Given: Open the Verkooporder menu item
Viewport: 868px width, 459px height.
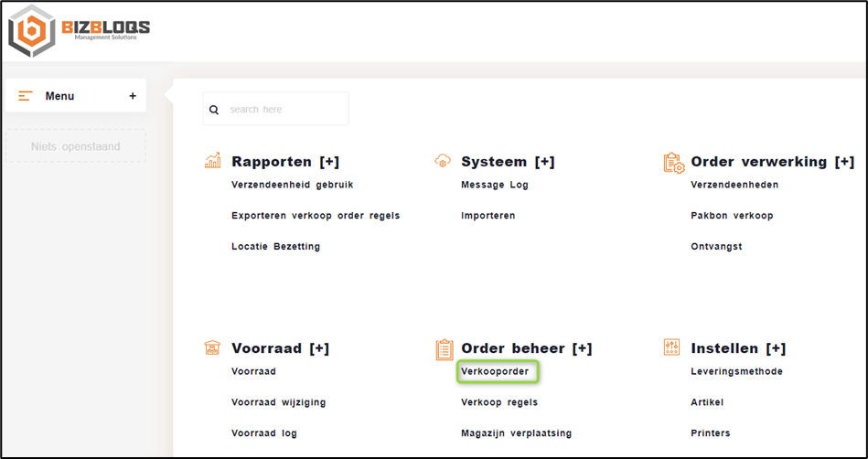Looking at the screenshot, I should (495, 372).
